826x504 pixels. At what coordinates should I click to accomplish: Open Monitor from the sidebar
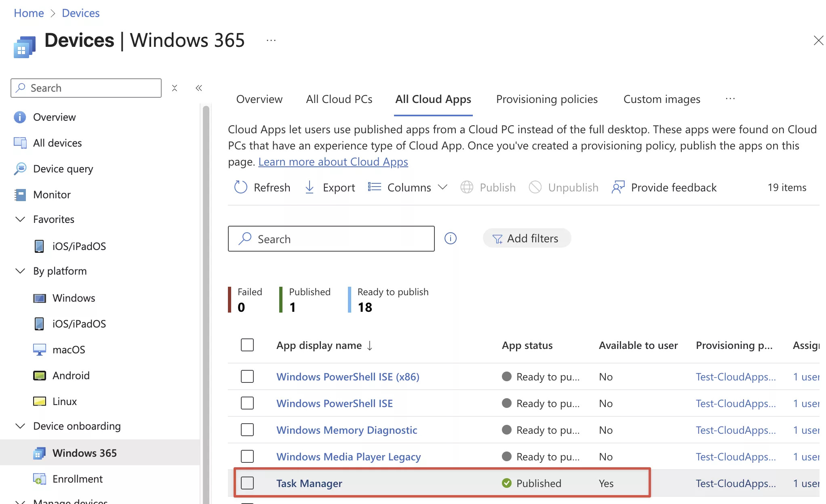[52, 195]
